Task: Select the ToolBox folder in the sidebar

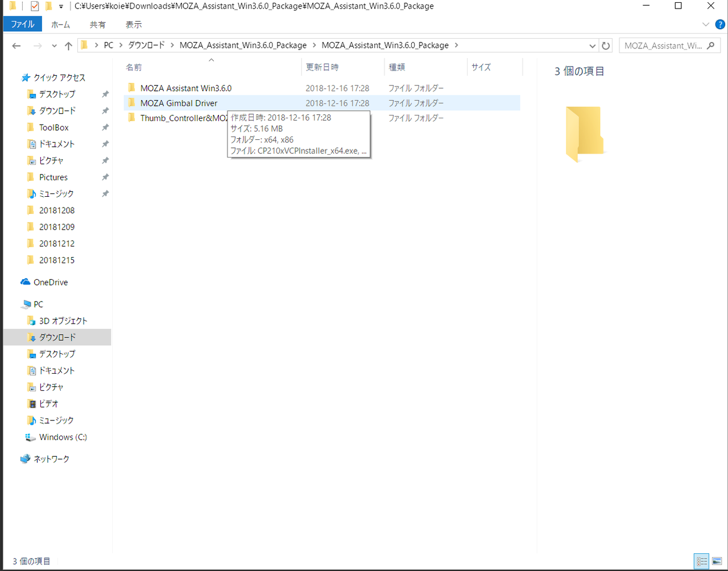Action: 54,127
